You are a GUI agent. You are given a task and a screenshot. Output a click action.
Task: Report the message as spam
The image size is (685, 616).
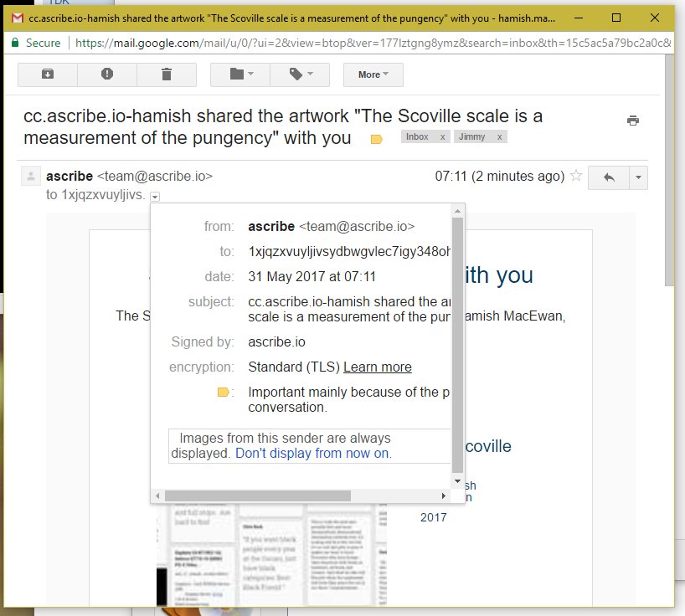[107, 74]
